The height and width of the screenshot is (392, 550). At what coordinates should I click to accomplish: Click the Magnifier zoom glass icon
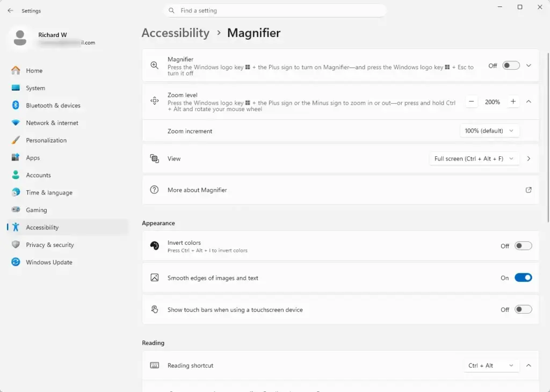154,65
